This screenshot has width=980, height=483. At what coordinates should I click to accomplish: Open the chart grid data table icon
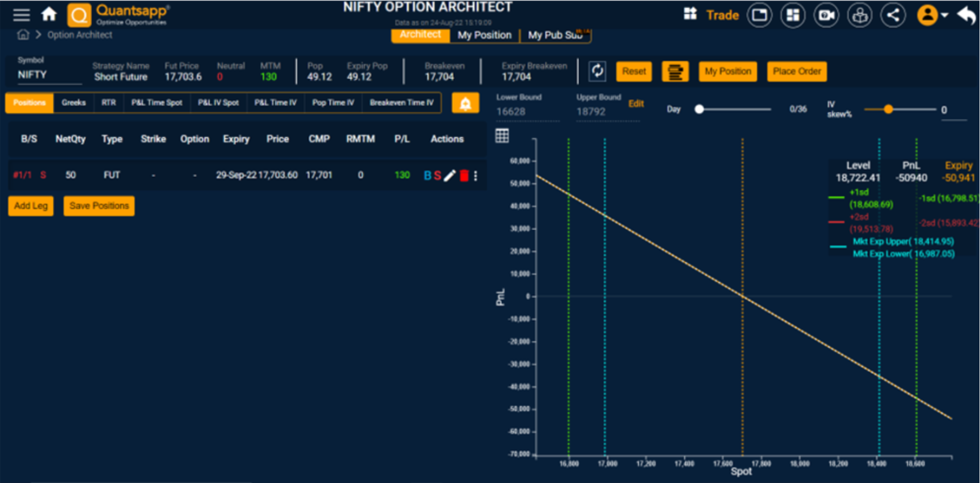(502, 135)
